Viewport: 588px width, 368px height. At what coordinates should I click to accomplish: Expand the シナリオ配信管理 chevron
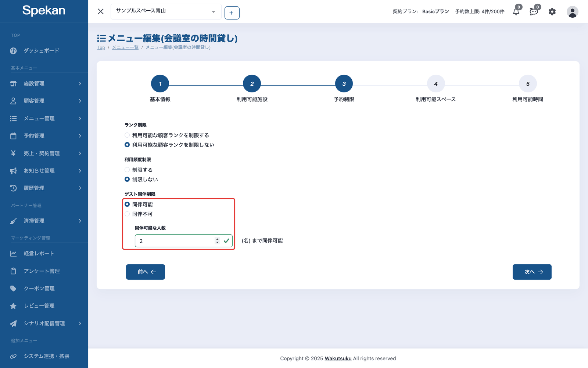point(80,323)
